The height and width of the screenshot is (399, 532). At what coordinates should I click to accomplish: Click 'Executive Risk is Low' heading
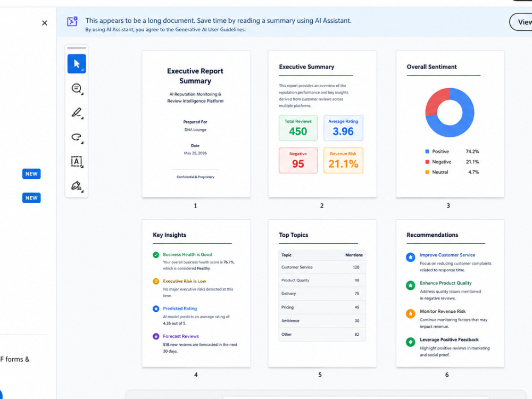point(184,281)
